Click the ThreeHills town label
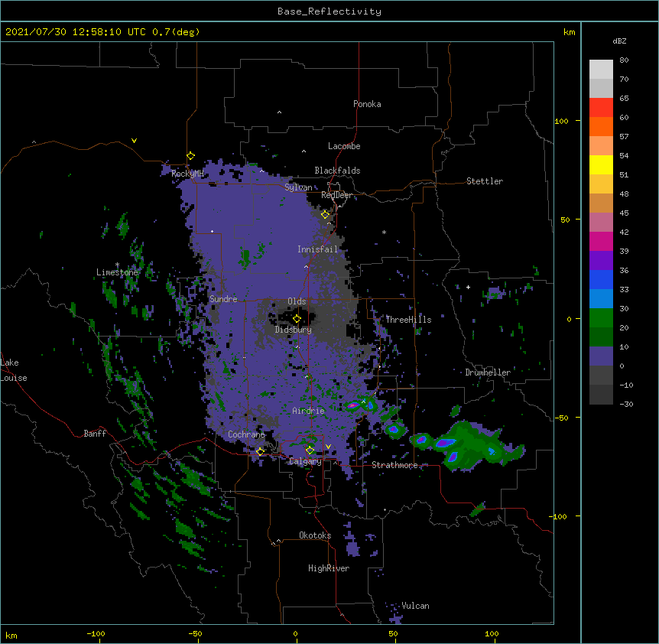 pyautogui.click(x=408, y=320)
